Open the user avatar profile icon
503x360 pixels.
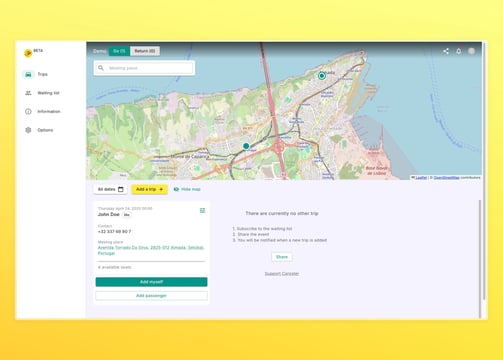[x=471, y=51]
